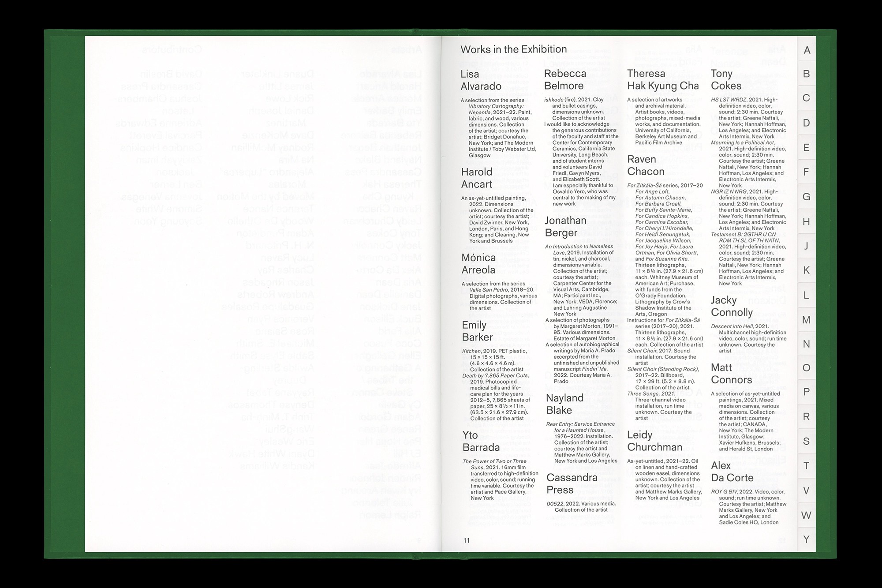Click the Tony Cokes heading

[x=726, y=79]
